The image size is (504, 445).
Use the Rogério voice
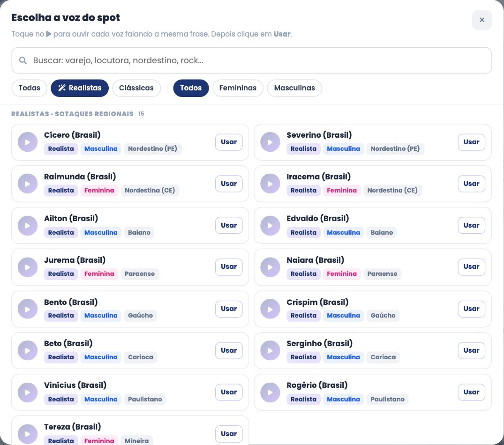[471, 393]
